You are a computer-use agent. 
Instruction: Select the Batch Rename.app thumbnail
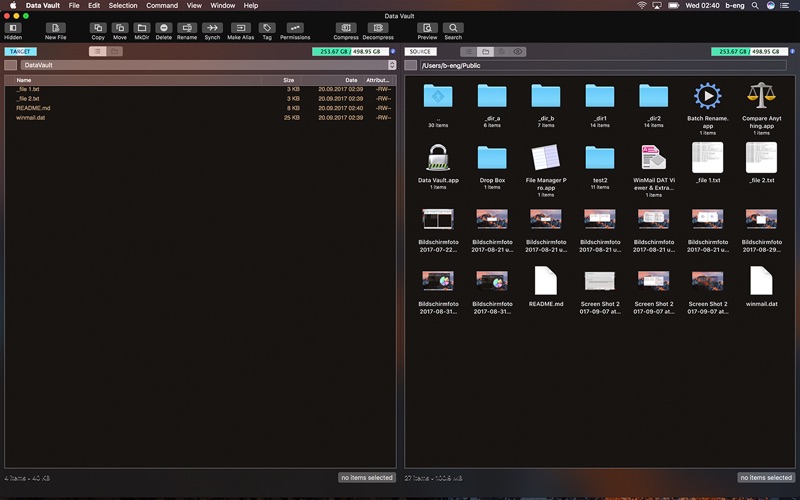click(x=707, y=97)
